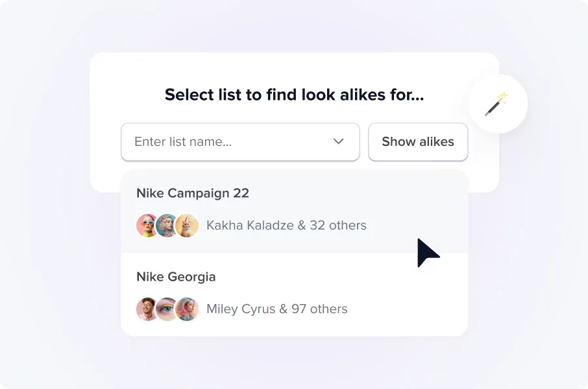Click the flower-haired woman avatar

[167, 225]
